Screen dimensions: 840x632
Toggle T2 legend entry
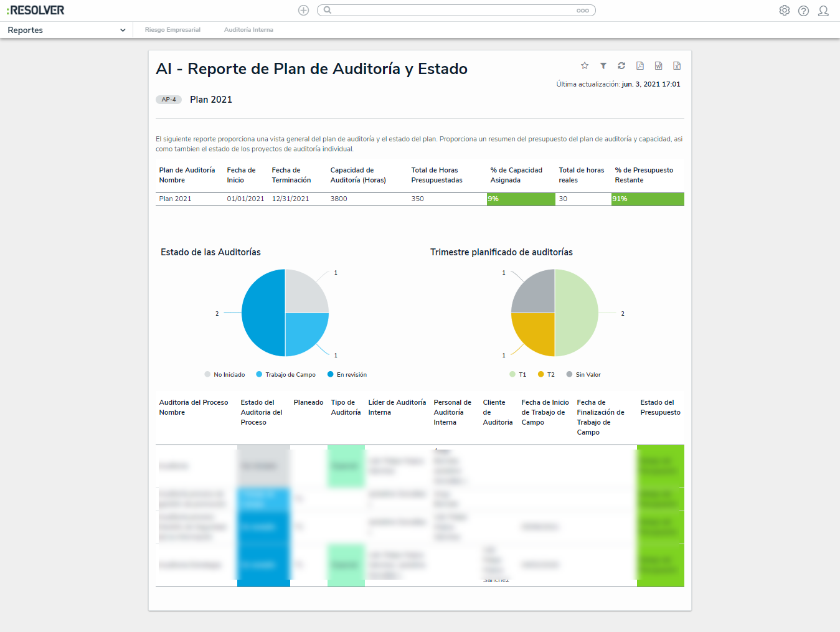546,375
